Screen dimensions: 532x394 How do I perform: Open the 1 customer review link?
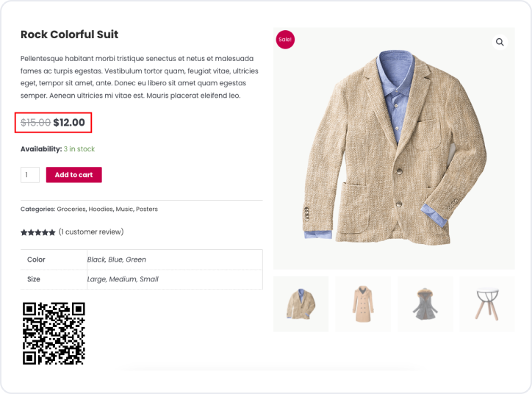[x=91, y=232]
